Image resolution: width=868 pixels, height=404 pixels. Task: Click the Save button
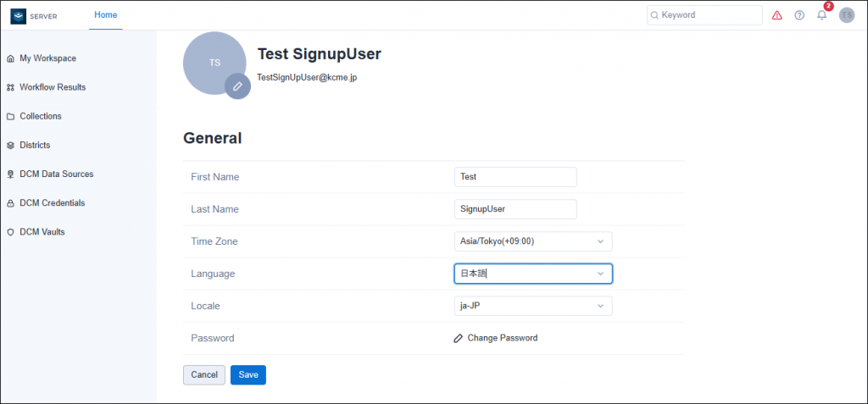(248, 374)
